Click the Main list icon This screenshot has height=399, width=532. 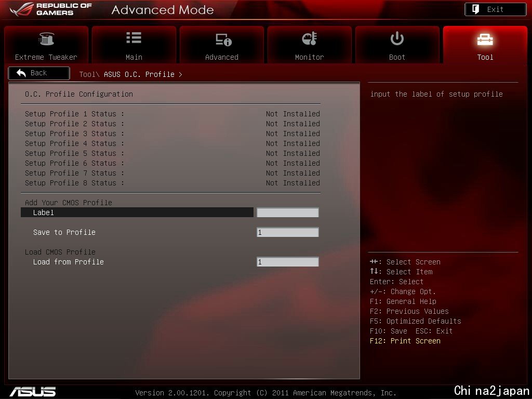[x=134, y=37]
